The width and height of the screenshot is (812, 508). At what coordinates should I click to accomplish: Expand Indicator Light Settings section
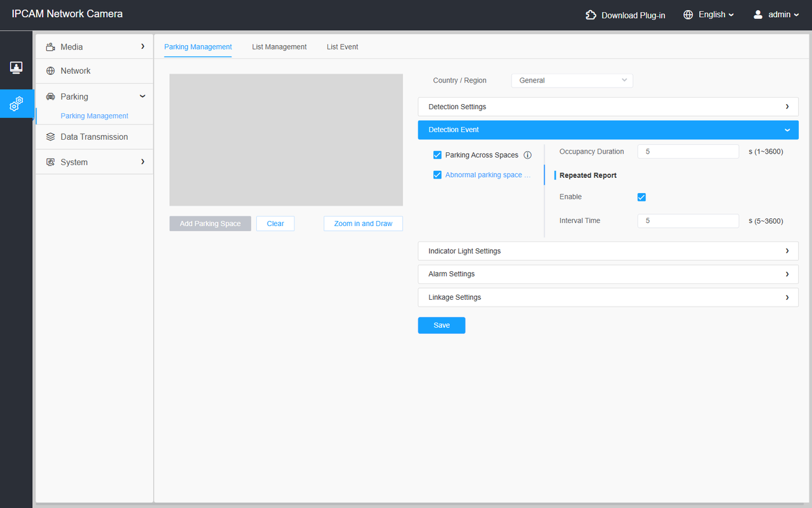(x=608, y=251)
